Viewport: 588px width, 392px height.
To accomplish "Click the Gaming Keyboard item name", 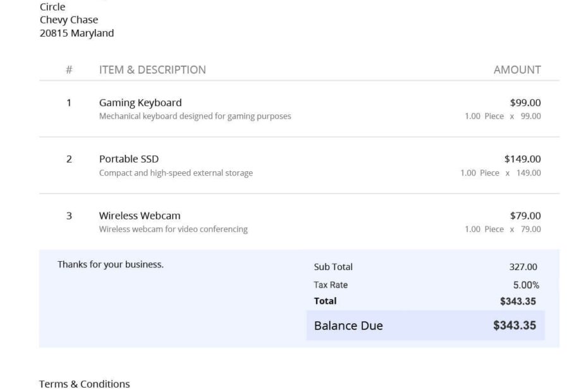I will tap(140, 102).
